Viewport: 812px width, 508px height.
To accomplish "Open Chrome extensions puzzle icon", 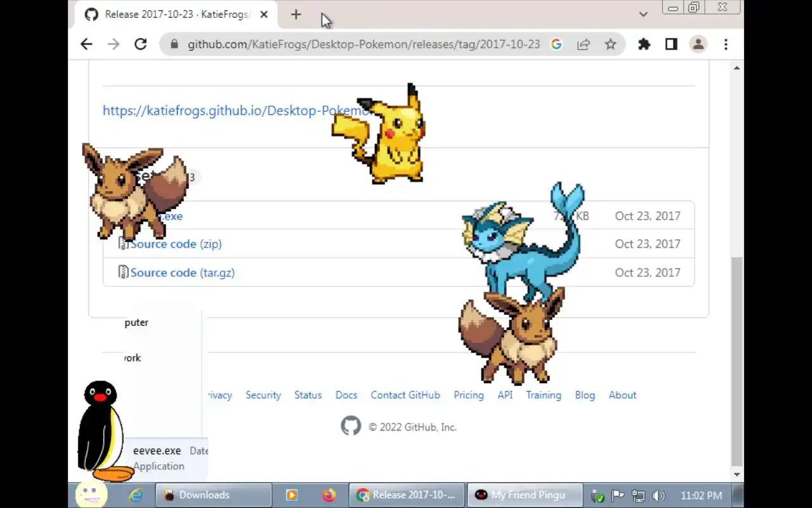I will (x=644, y=44).
